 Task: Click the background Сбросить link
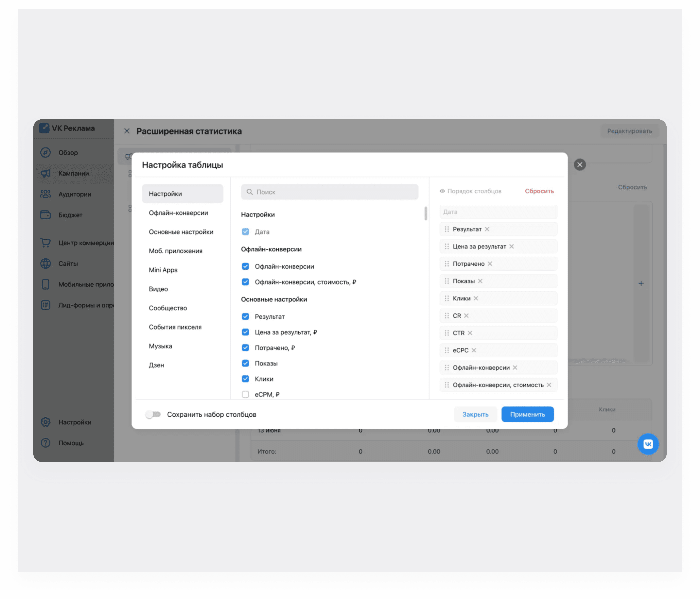pyautogui.click(x=632, y=187)
